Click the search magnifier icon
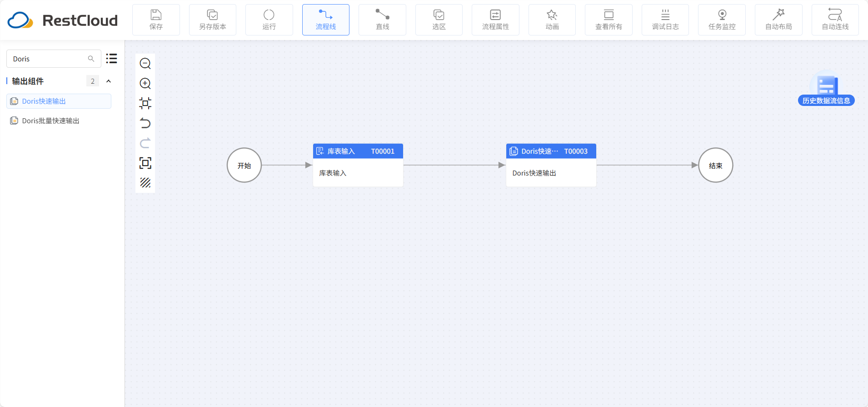Screen dimensions: 868x407 (x=91, y=59)
